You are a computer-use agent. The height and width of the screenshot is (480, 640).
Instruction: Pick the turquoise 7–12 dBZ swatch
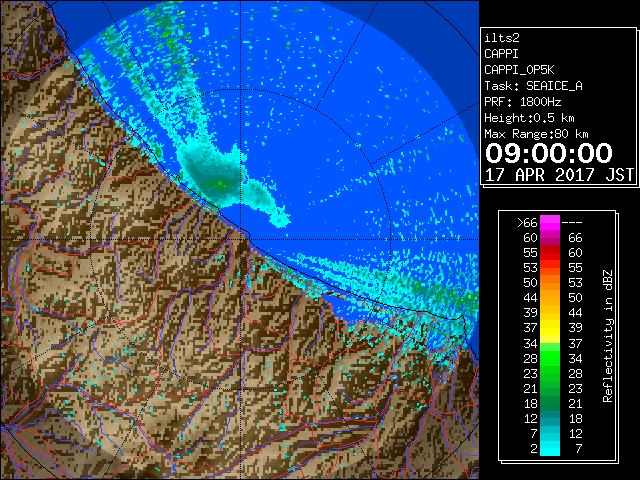pyautogui.click(x=550, y=433)
